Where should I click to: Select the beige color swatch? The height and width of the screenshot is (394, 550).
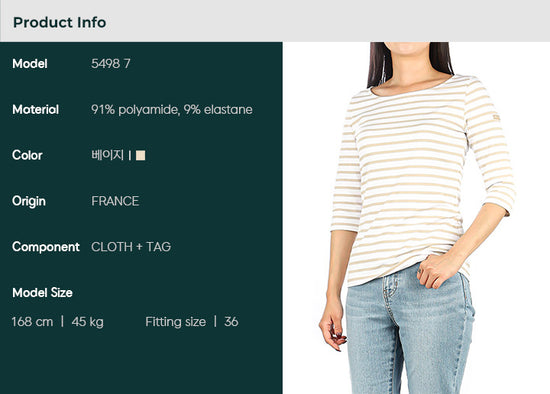click(x=141, y=155)
